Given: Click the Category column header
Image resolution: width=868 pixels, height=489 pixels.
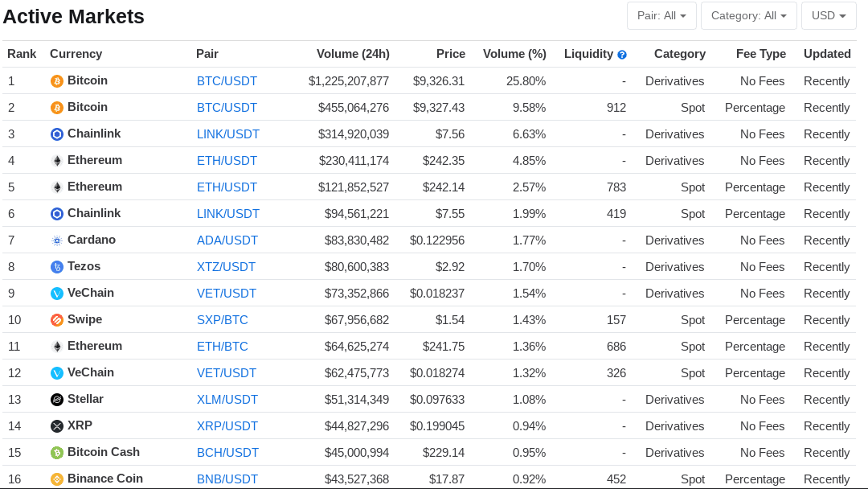Looking at the screenshot, I should coord(680,54).
